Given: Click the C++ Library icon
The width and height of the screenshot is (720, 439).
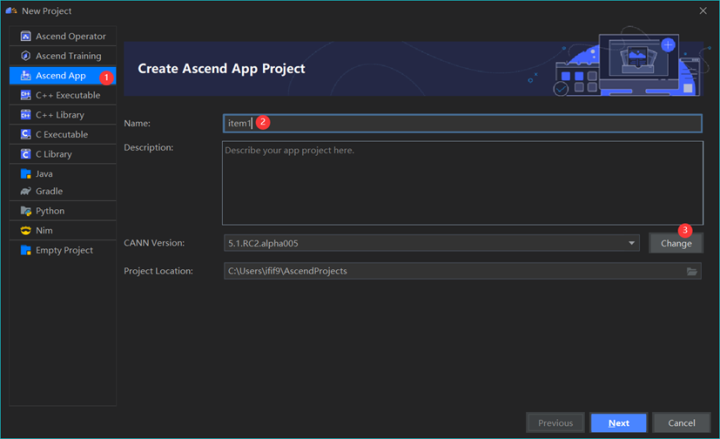Looking at the screenshot, I should click(x=26, y=115).
